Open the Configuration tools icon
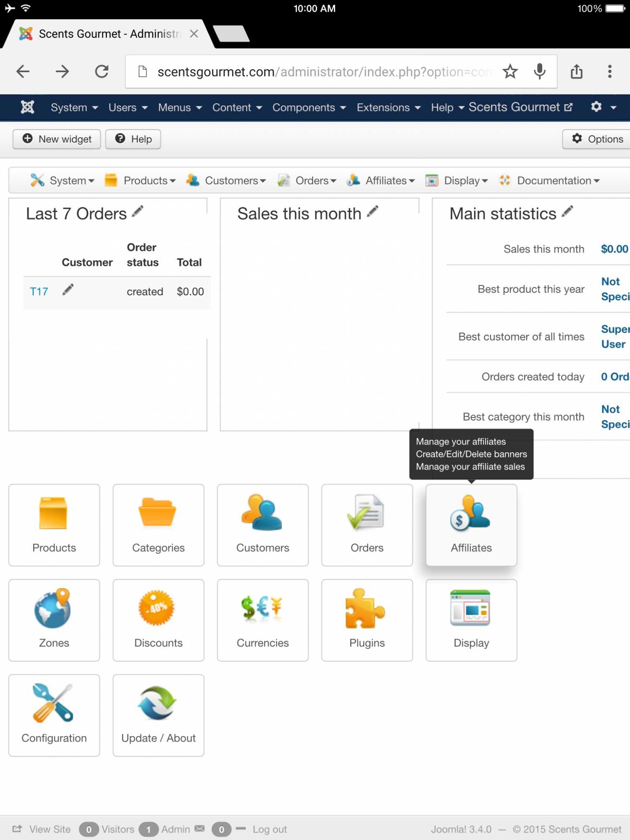630x840 pixels. pyautogui.click(x=54, y=715)
